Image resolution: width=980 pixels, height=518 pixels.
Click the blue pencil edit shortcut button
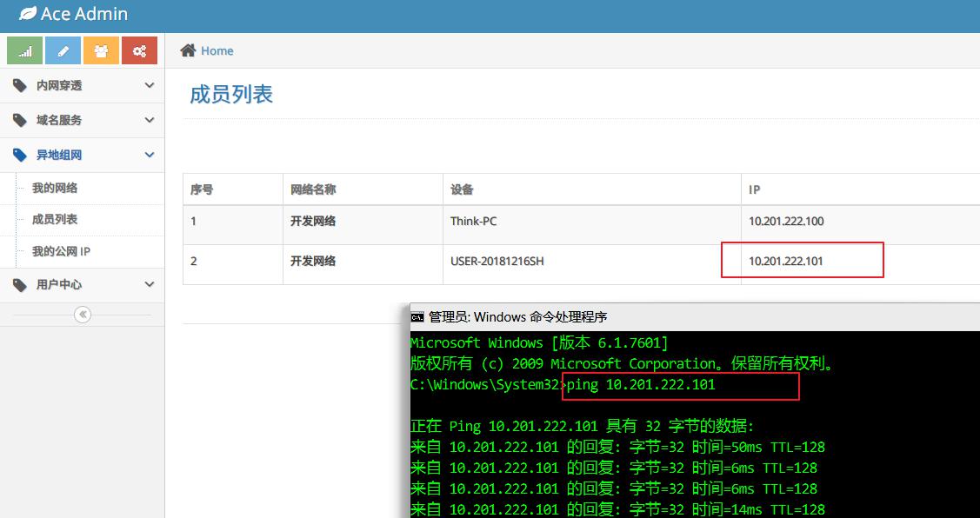tap(63, 51)
